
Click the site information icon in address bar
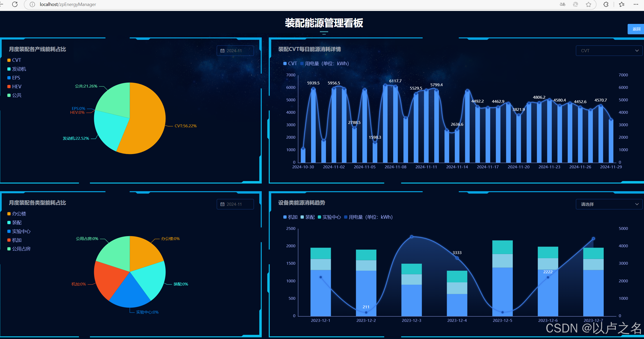pyautogui.click(x=32, y=4)
